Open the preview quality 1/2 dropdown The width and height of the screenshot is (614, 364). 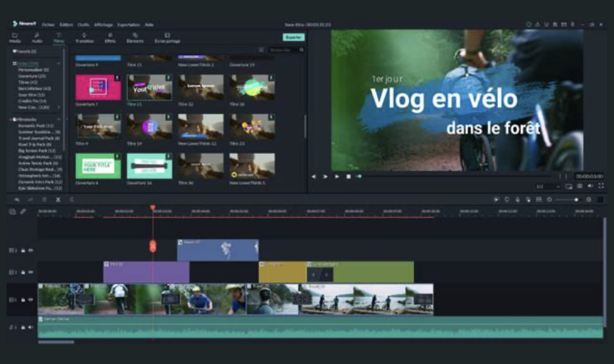point(548,187)
